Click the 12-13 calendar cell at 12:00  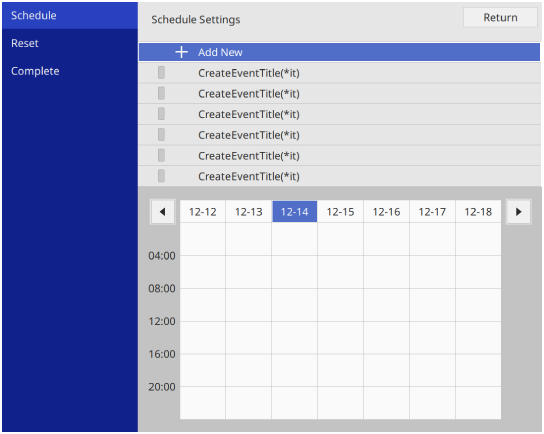click(248, 337)
